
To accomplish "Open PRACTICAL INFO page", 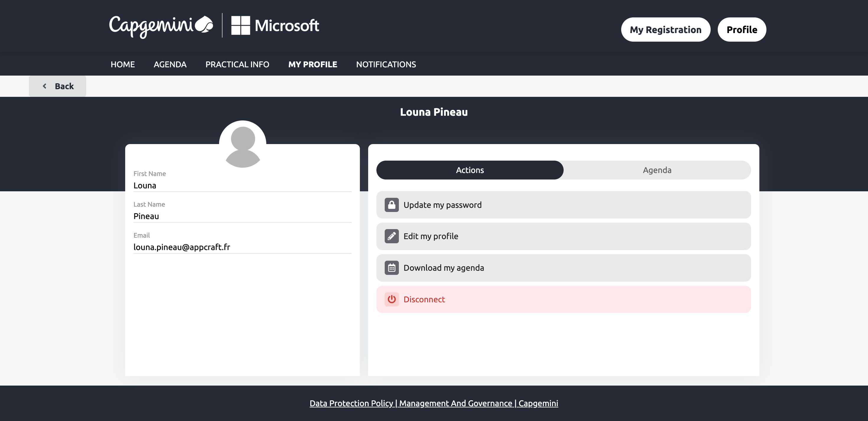I will click(x=237, y=64).
